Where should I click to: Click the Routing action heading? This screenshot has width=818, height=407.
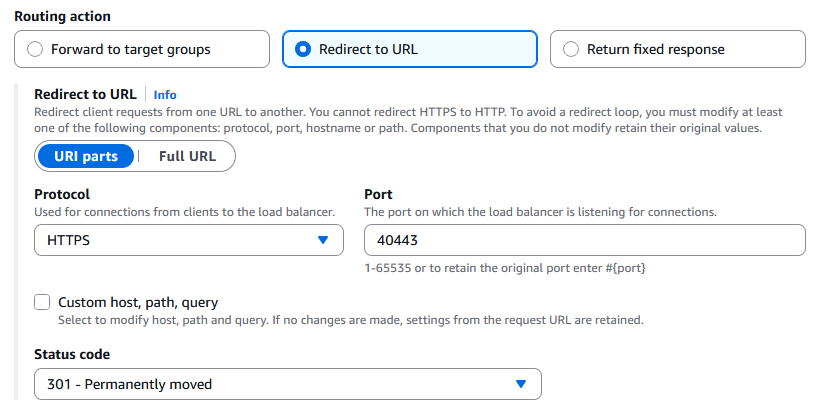click(62, 16)
